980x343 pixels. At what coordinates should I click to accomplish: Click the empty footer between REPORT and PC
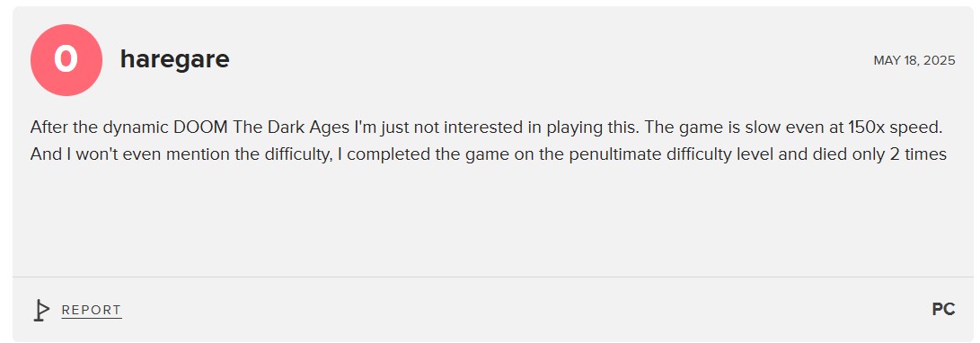(525, 310)
